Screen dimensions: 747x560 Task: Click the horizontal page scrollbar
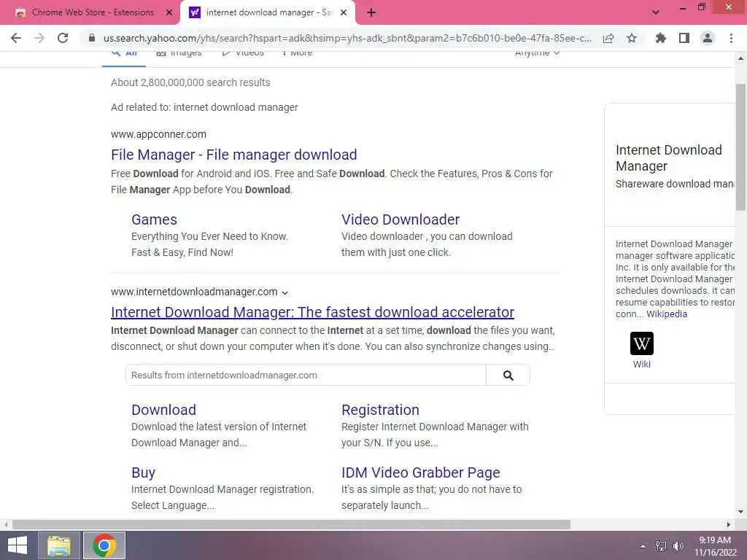point(291,525)
